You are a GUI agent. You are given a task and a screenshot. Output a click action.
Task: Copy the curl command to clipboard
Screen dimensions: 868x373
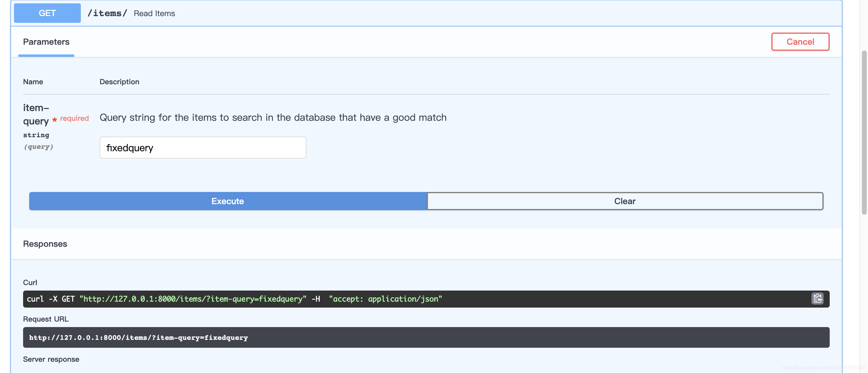[817, 298]
